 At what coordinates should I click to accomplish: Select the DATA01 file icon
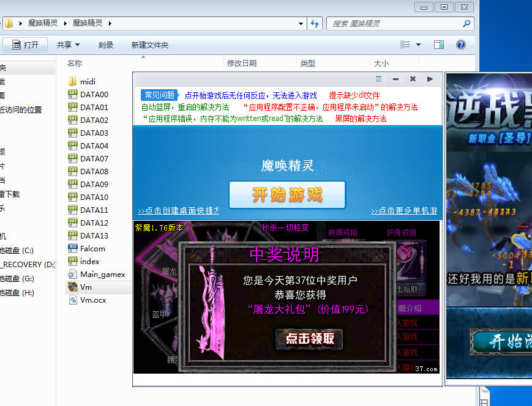click(73, 108)
